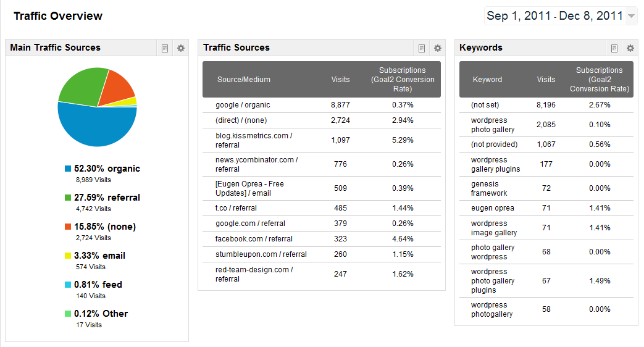Click the Source/Medium column header

pos(244,80)
